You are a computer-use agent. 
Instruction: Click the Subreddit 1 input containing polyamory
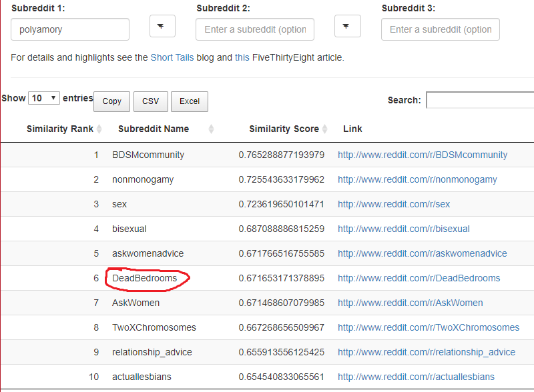tap(70, 29)
